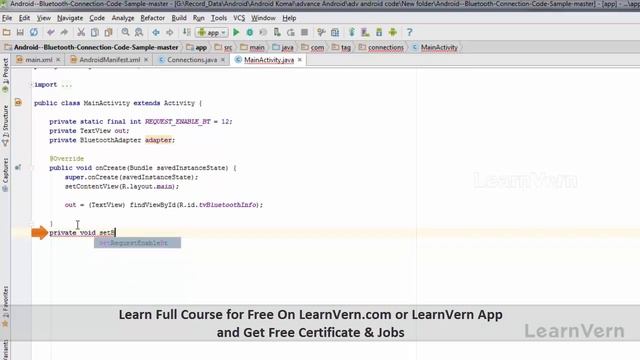This screenshot has width=640, height=360.
Task: Click the Undo toolbar icon
Action: point(51,32)
